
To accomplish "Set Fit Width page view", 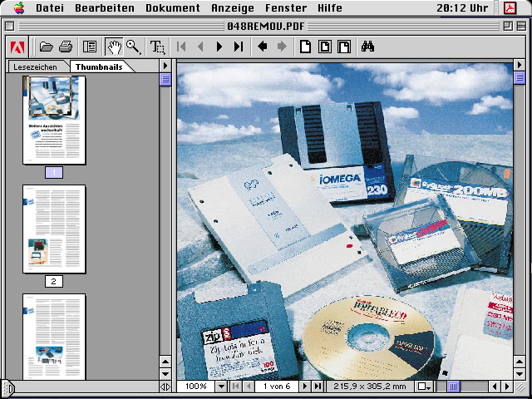I will tap(344, 47).
